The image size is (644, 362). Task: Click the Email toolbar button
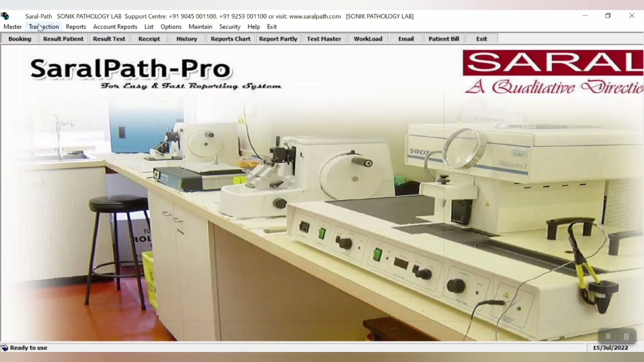pos(406,39)
